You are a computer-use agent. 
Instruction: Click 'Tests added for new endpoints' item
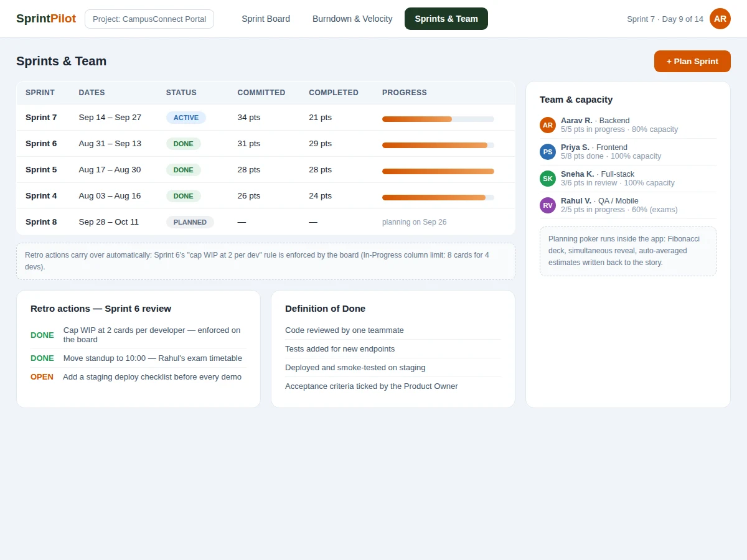click(340, 349)
